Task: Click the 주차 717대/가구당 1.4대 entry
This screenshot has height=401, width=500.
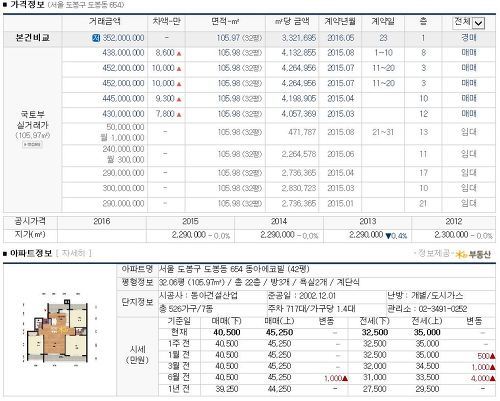Action: pos(311,309)
